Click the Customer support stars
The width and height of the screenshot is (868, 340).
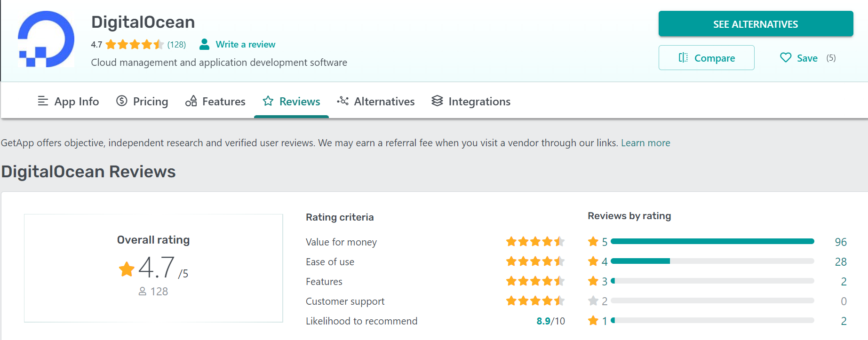click(x=535, y=301)
